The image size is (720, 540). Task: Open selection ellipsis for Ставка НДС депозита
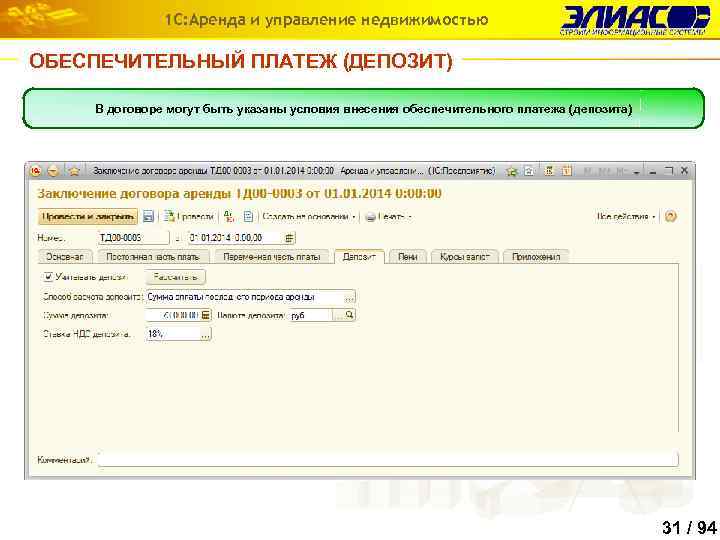[x=205, y=334]
